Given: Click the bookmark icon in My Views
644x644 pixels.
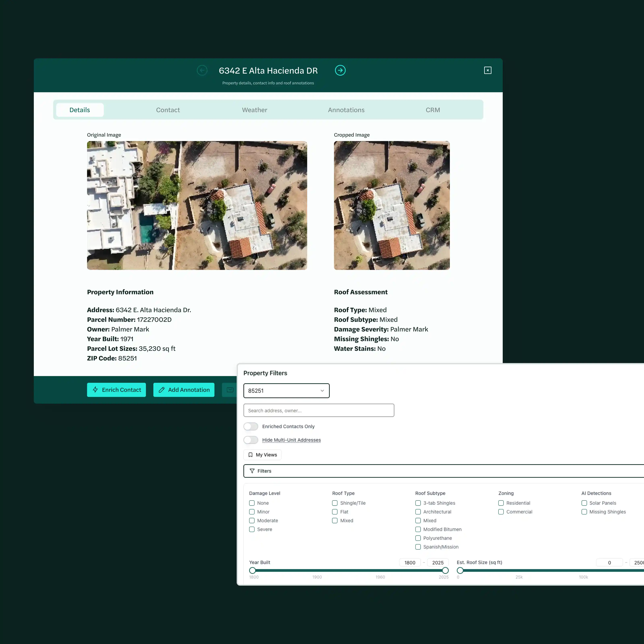Looking at the screenshot, I should tap(250, 455).
